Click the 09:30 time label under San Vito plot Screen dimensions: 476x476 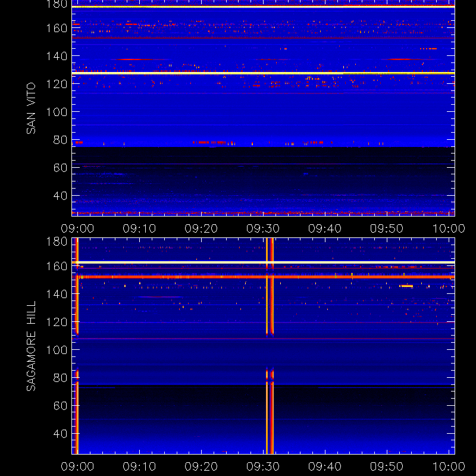click(x=263, y=228)
